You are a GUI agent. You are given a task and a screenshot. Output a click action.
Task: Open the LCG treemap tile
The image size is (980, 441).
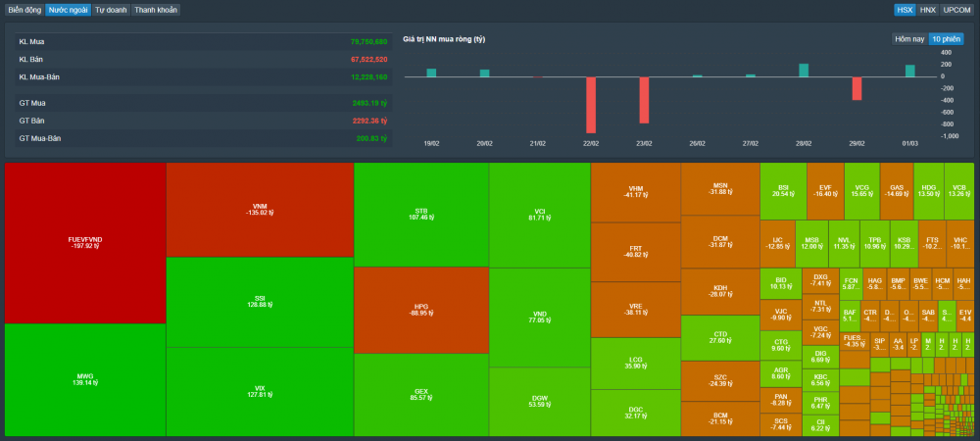636,364
